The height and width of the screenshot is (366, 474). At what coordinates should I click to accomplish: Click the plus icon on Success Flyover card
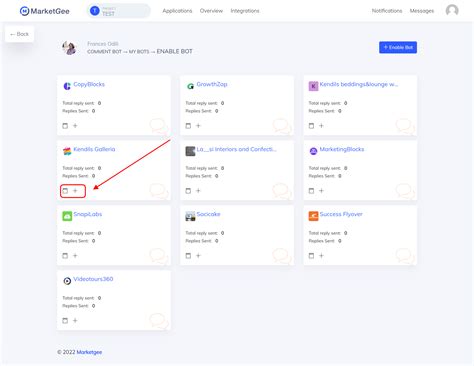321,256
